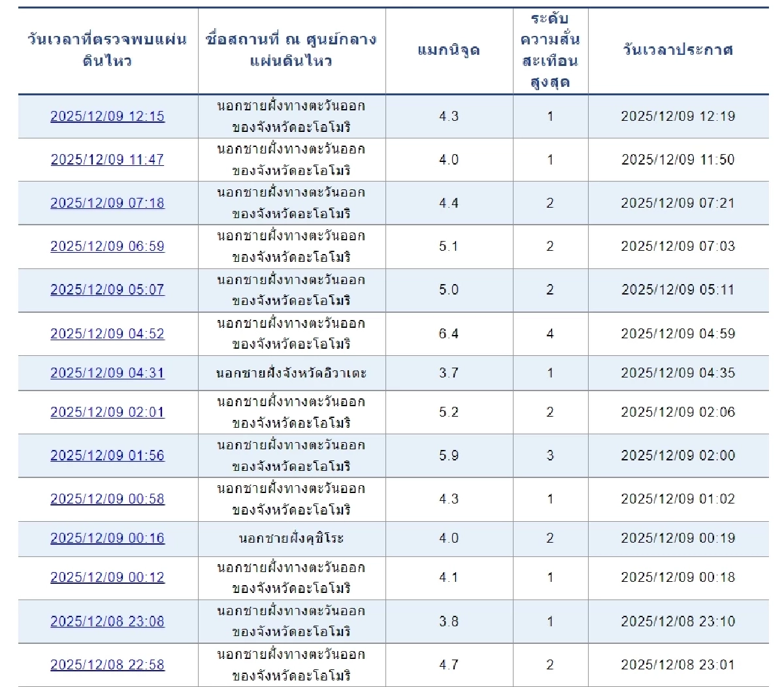Open the 2025/12/09 00:12 detection link
Viewport: 784px width, 687px height.
(x=106, y=578)
